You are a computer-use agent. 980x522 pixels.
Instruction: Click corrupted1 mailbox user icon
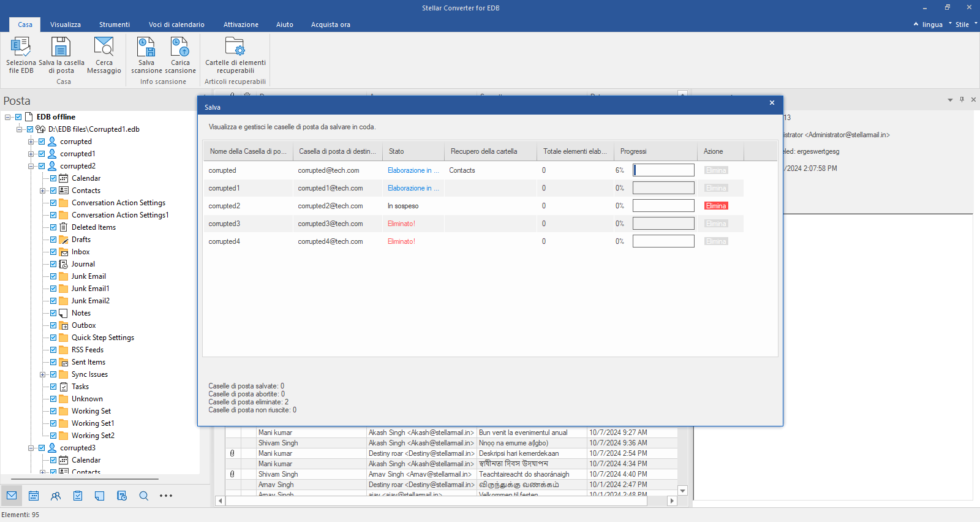click(52, 154)
